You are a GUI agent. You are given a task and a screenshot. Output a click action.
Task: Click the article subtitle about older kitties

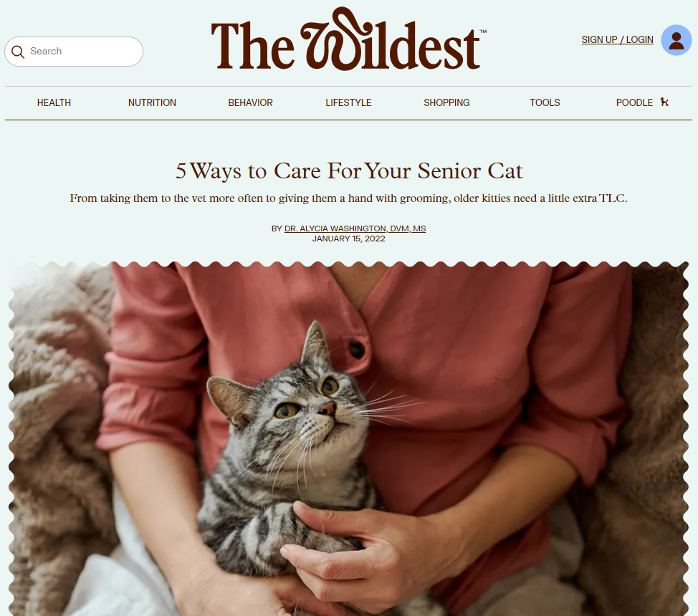[348, 198]
